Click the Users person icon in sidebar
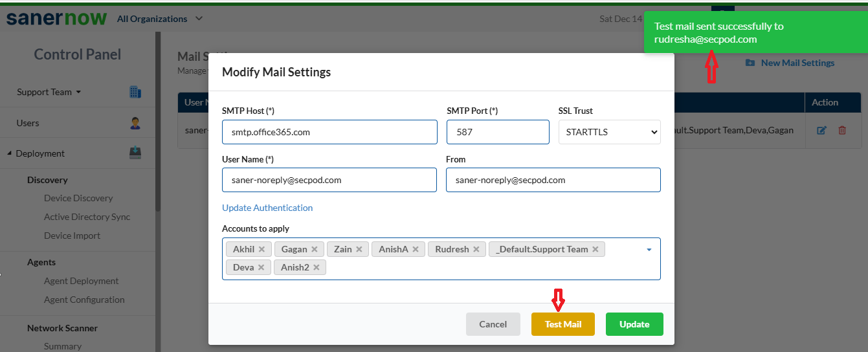 click(x=135, y=123)
